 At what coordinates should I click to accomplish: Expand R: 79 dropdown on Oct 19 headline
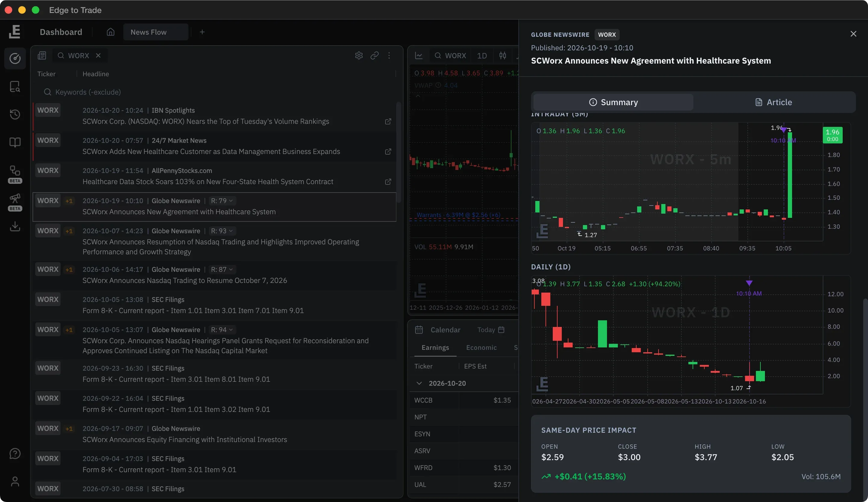[x=222, y=201]
